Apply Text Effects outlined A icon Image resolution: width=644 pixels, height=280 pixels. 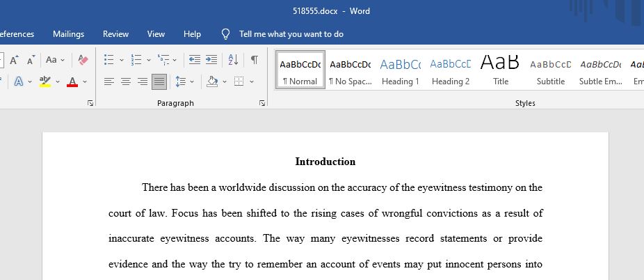coord(19,81)
